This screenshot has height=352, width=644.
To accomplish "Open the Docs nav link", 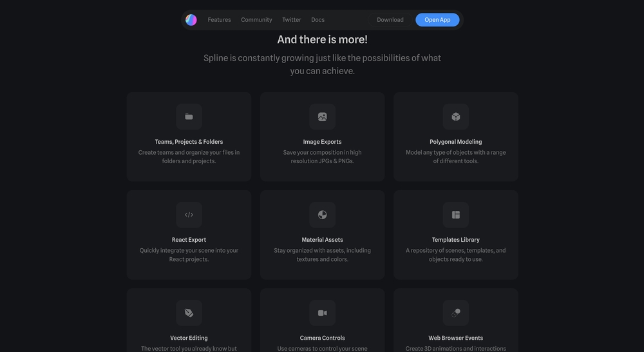I will pyautogui.click(x=317, y=20).
